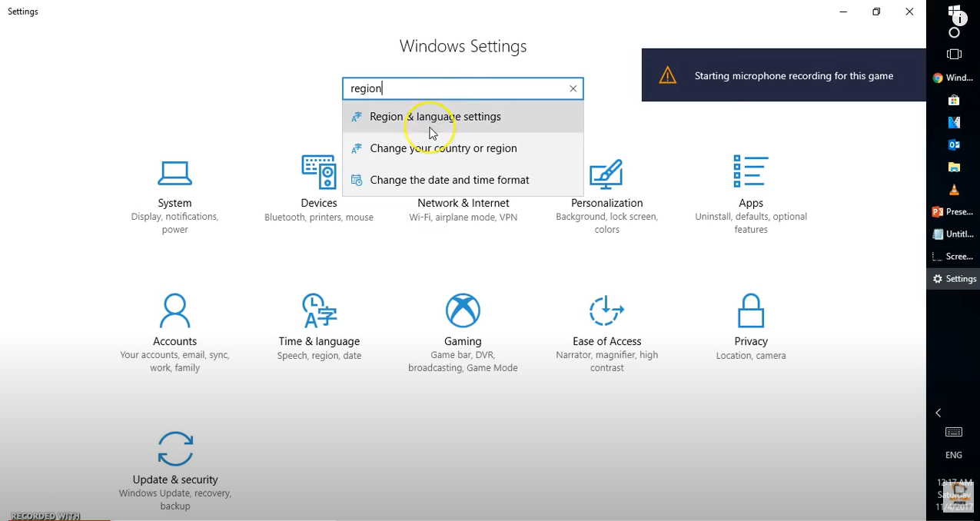
Task: Open the touch keyboard from taskbar
Action: [953, 433]
